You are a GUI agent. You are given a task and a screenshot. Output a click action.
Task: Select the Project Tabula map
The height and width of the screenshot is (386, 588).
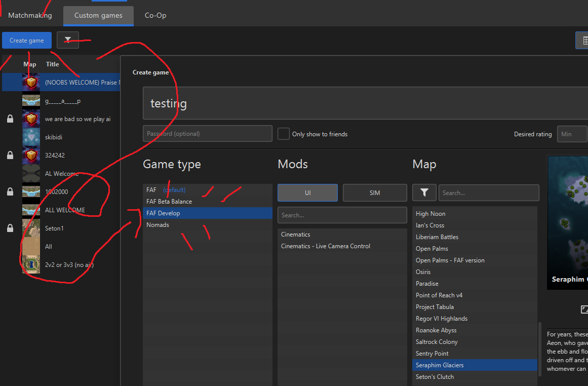click(x=475, y=307)
